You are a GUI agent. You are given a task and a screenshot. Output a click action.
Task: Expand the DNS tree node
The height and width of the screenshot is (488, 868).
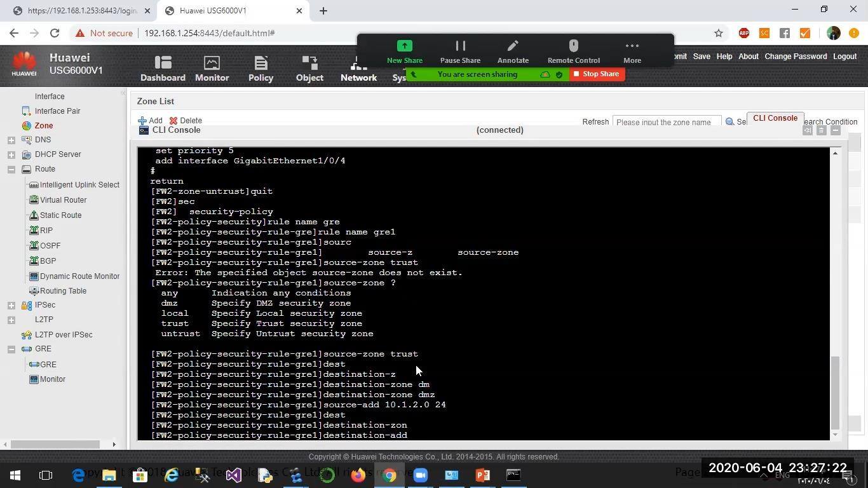click(11, 140)
